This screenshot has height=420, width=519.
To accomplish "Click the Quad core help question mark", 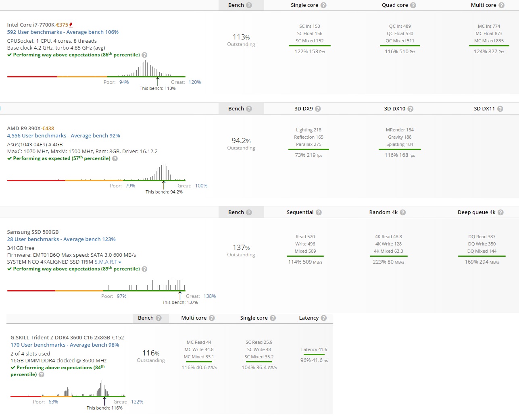I will coord(413,5).
